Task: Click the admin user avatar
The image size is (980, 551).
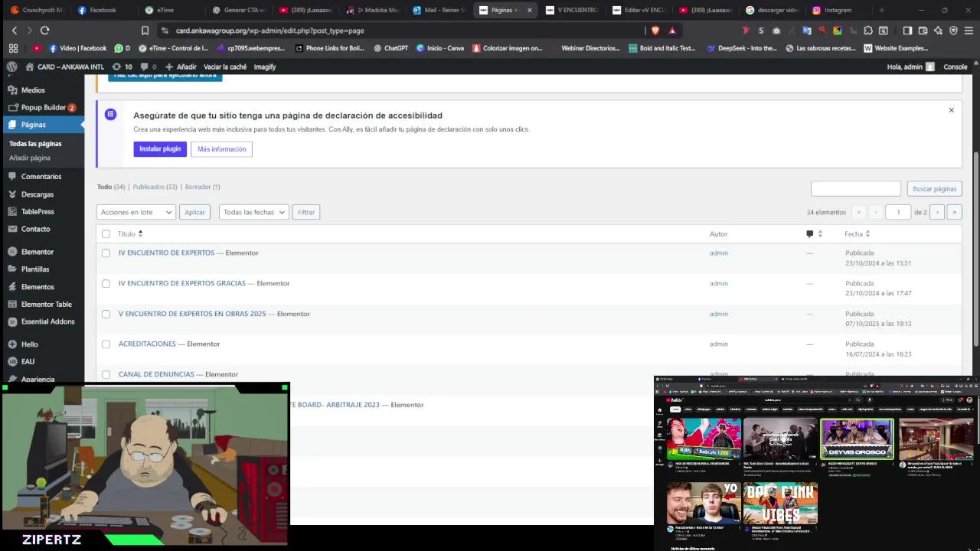Action: click(x=930, y=67)
